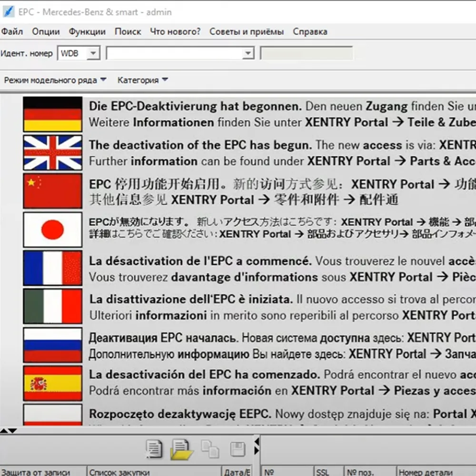Click the № поз. column header
The width and height of the screenshot is (476, 476).
[x=370, y=471]
